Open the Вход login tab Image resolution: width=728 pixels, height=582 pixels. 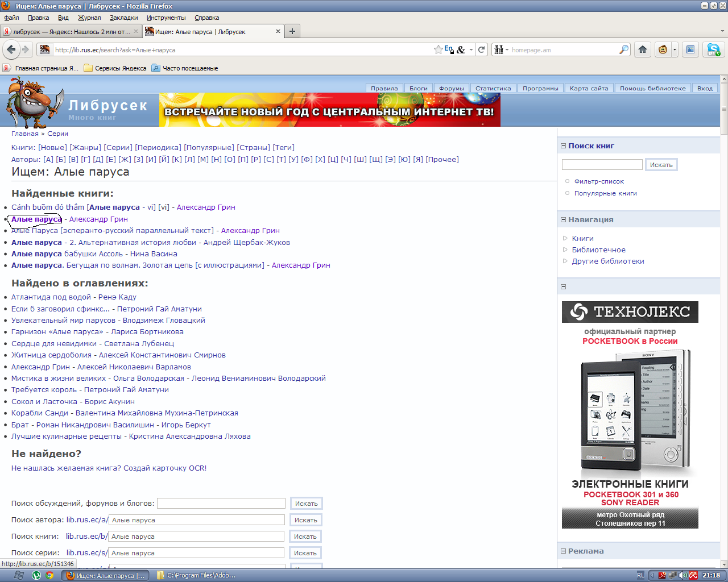705,88
